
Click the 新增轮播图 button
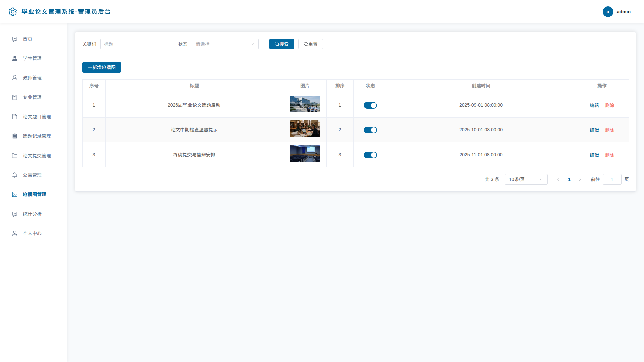pyautogui.click(x=101, y=67)
